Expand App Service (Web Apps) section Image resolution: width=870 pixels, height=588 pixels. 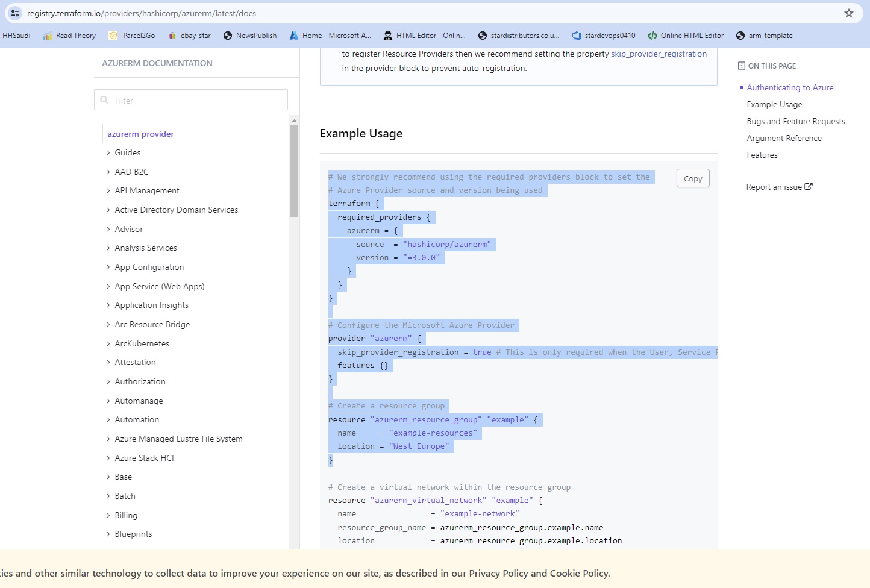[x=108, y=286]
